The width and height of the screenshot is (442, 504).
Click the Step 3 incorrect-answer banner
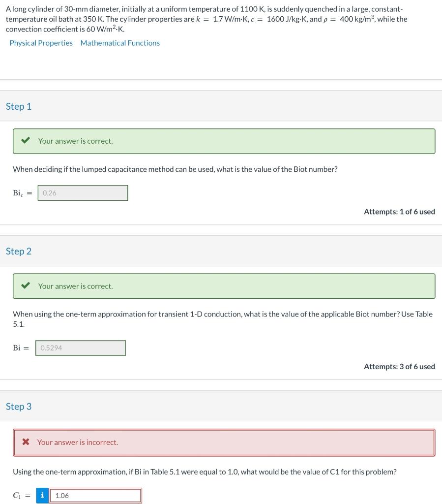(224, 442)
